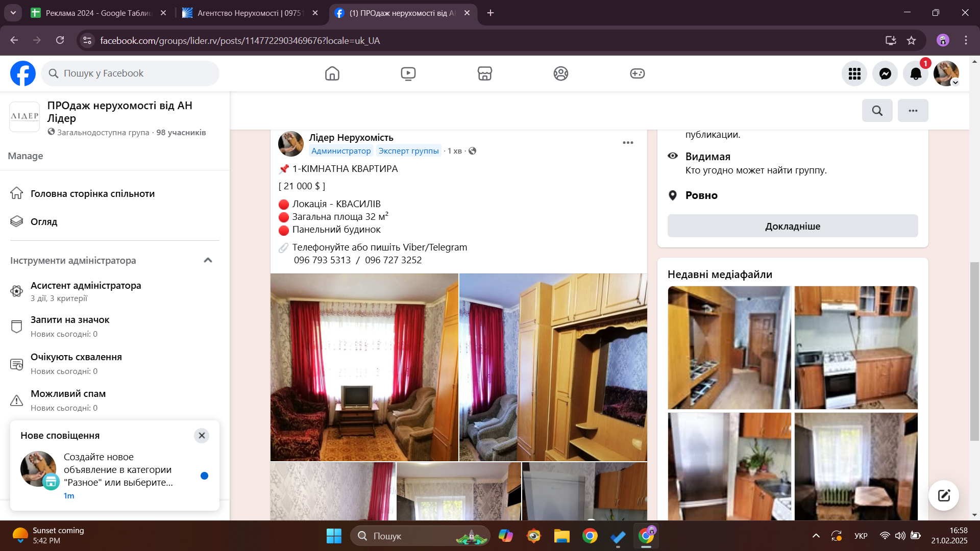Image resolution: width=980 pixels, height=551 pixels.
Task: Switch to Реклама 2024 Google Таблиці tab
Action: tap(97, 13)
